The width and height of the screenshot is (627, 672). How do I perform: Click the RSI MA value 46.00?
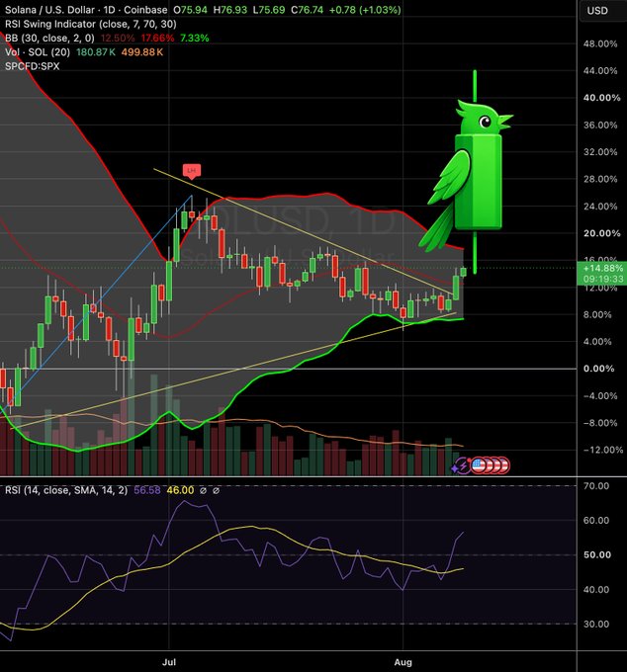coord(180,490)
